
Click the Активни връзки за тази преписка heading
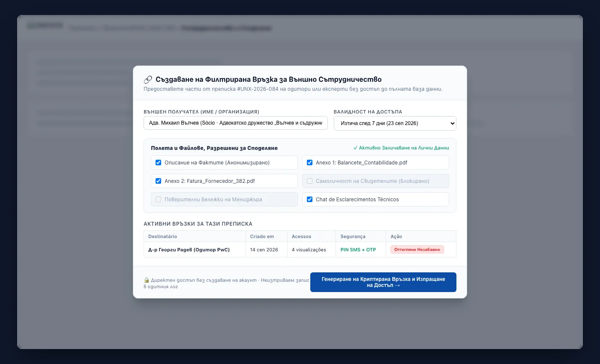198,224
